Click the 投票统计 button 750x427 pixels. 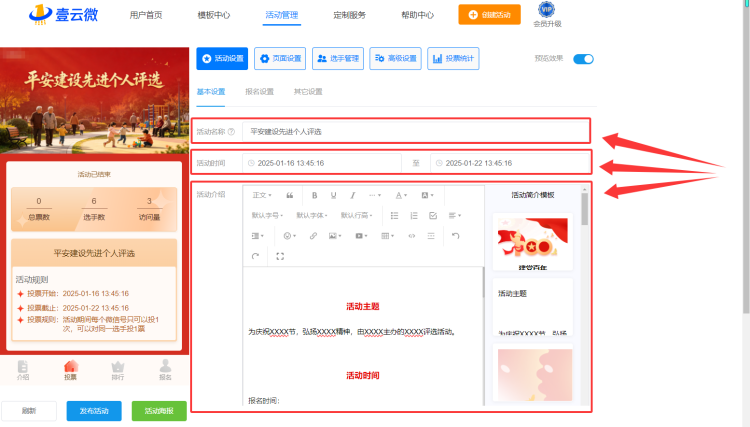(453, 58)
